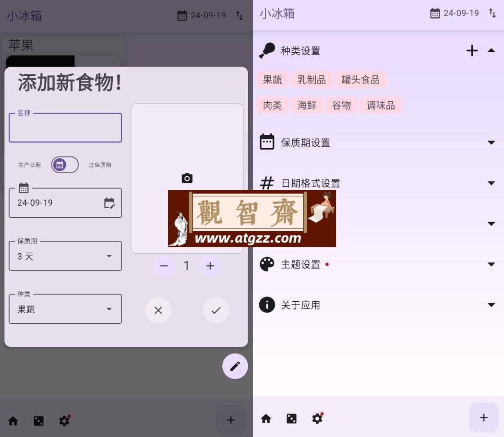Viewport: 504px width, 437px height.
Task: Click 过保质期 label in dialog
Action: (x=100, y=165)
